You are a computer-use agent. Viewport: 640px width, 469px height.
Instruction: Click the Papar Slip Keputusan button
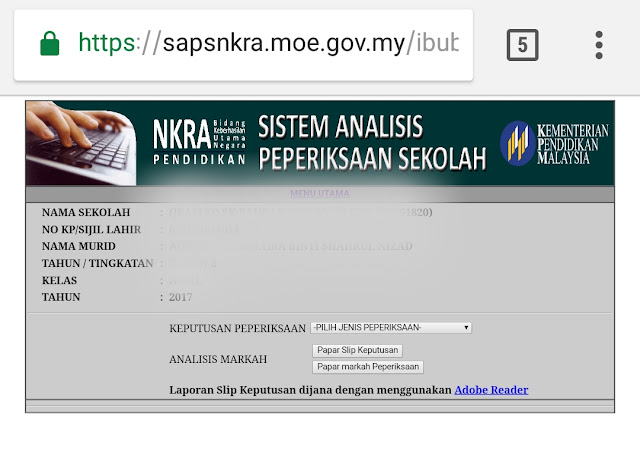pos(357,350)
